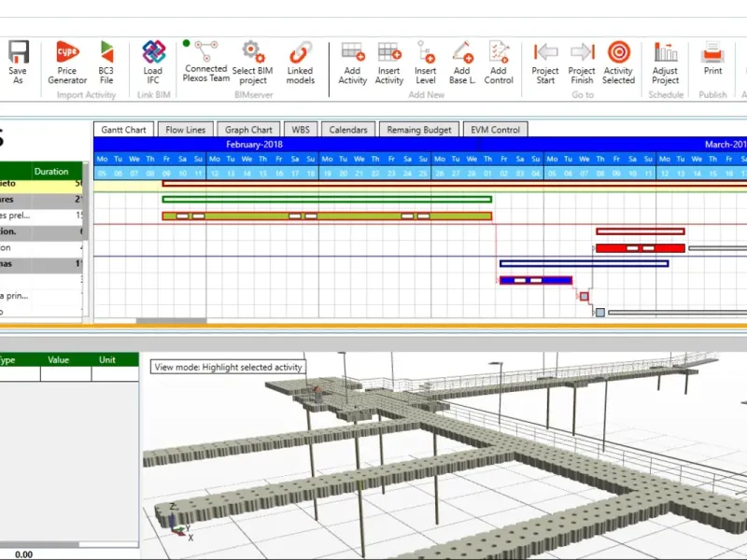
Task: Select the red outlined summary bar
Action: pos(641,231)
